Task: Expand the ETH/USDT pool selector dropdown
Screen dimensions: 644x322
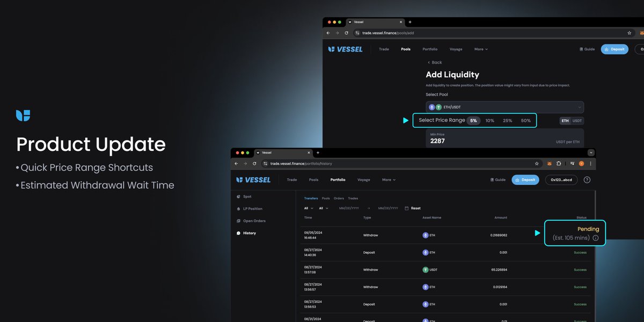Action: pyautogui.click(x=579, y=107)
